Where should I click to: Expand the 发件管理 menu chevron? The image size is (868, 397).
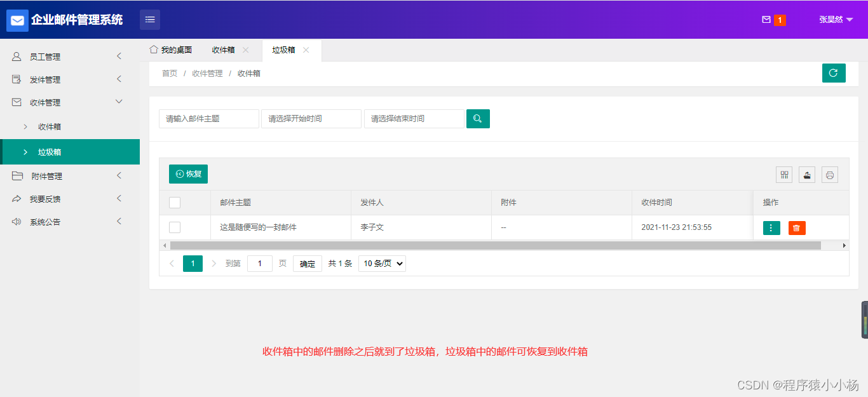click(119, 79)
